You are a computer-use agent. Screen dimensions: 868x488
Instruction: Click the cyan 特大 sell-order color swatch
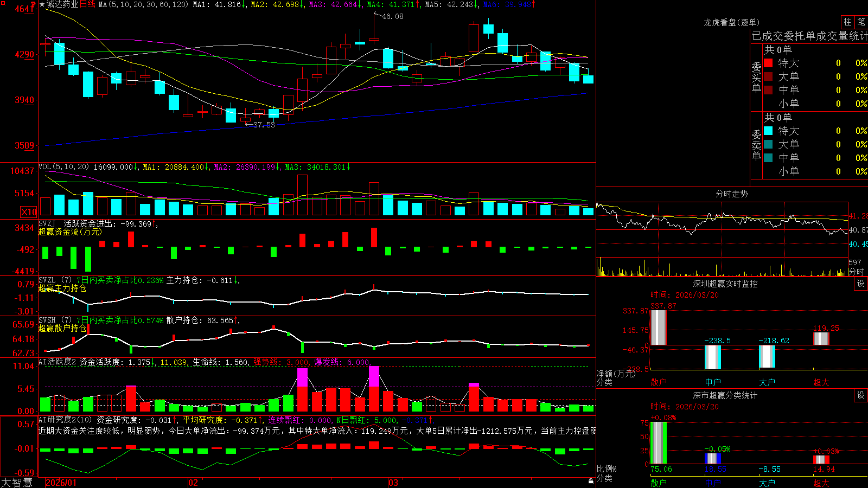[768, 131]
